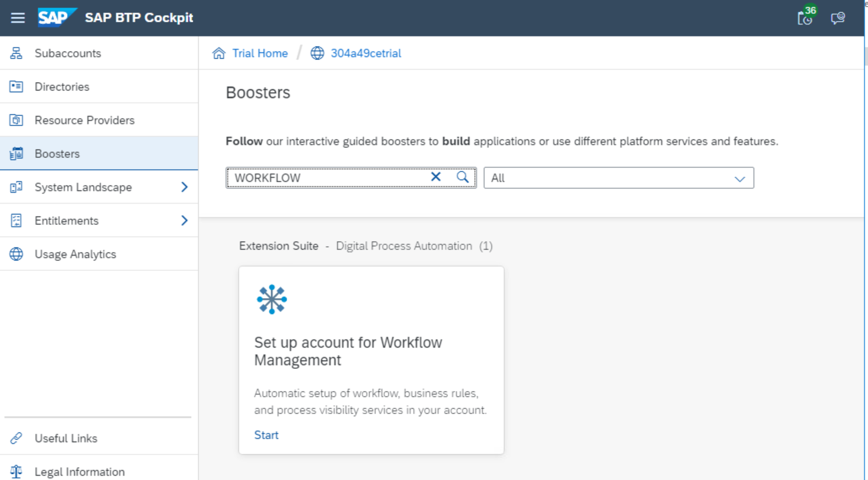This screenshot has height=480, width=868.
Task: Start the Workflow Management booster
Action: (x=266, y=435)
